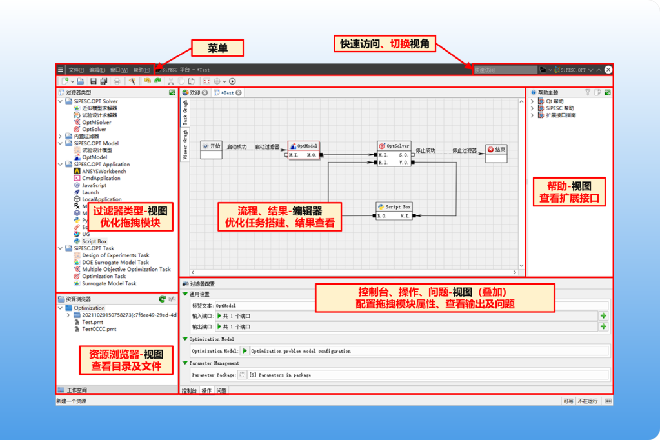Click the filter funnel icon in the help panel
The height and width of the screenshot is (440, 660).
click(588, 92)
